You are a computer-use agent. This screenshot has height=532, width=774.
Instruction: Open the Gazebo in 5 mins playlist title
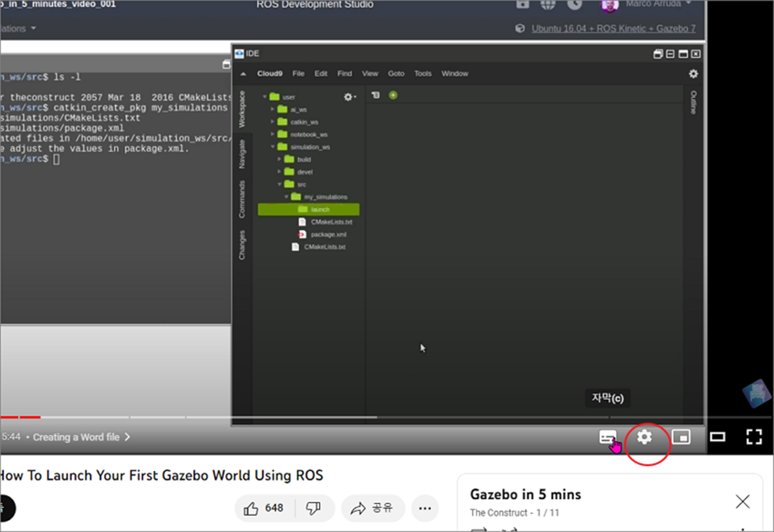pos(526,495)
